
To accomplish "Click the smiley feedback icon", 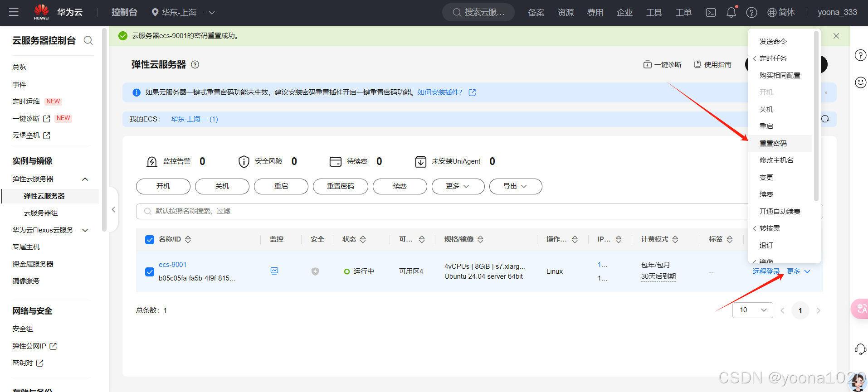I will 860,82.
